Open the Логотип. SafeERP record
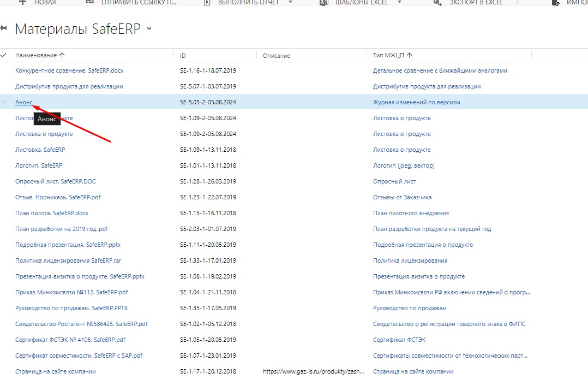 point(39,165)
